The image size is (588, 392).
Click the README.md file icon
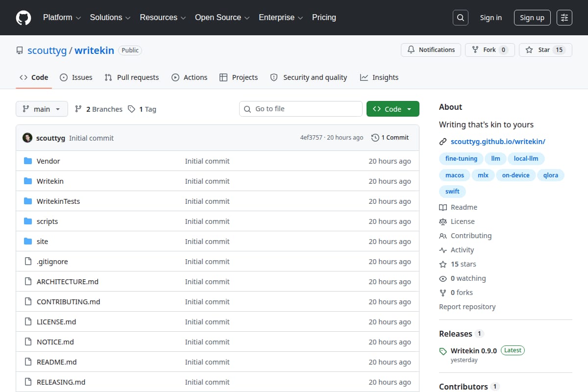click(x=28, y=362)
